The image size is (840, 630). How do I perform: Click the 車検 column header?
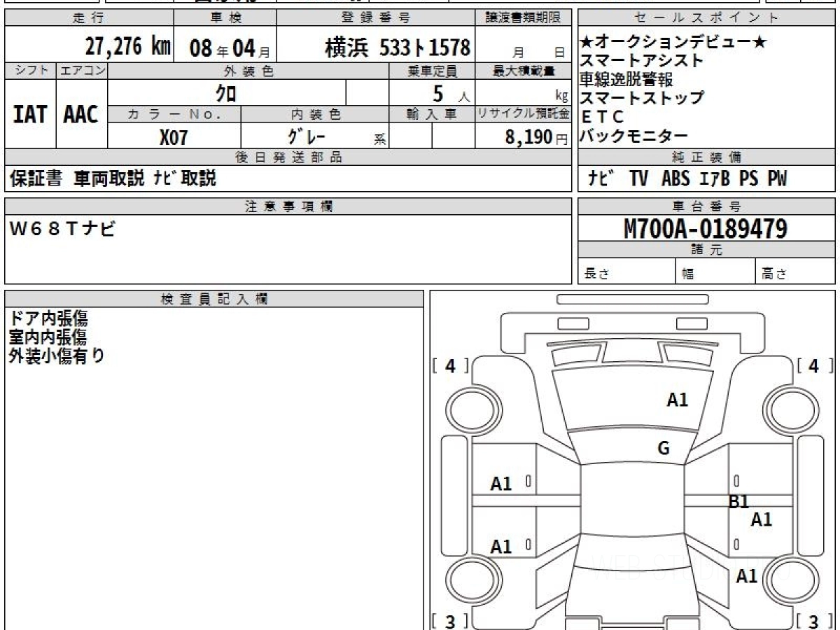(x=225, y=18)
